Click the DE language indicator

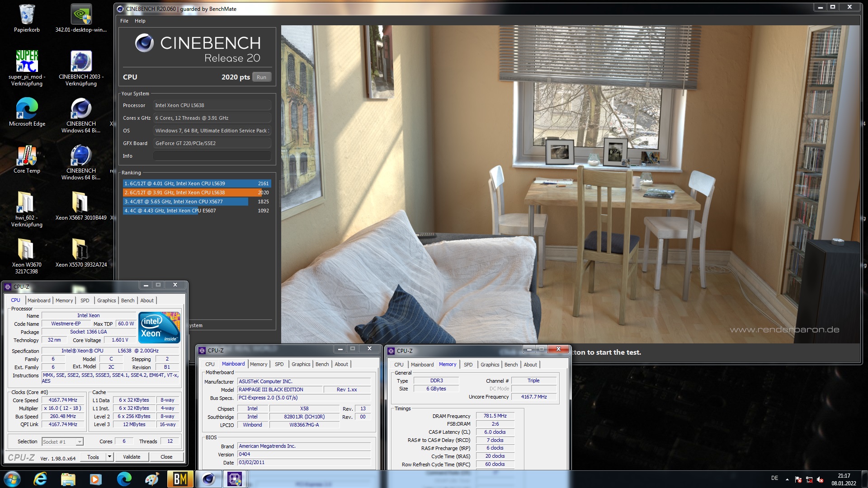click(x=774, y=478)
